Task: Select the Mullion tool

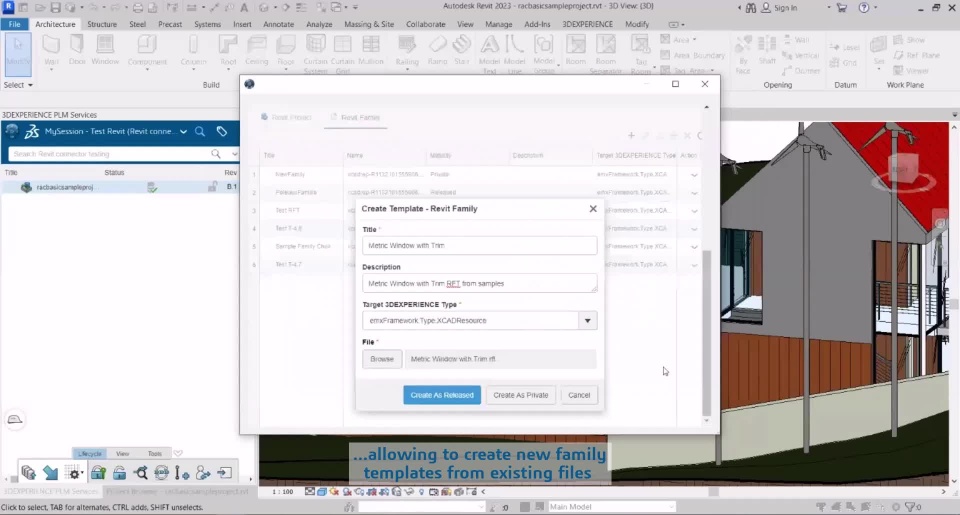Action: click(x=370, y=50)
